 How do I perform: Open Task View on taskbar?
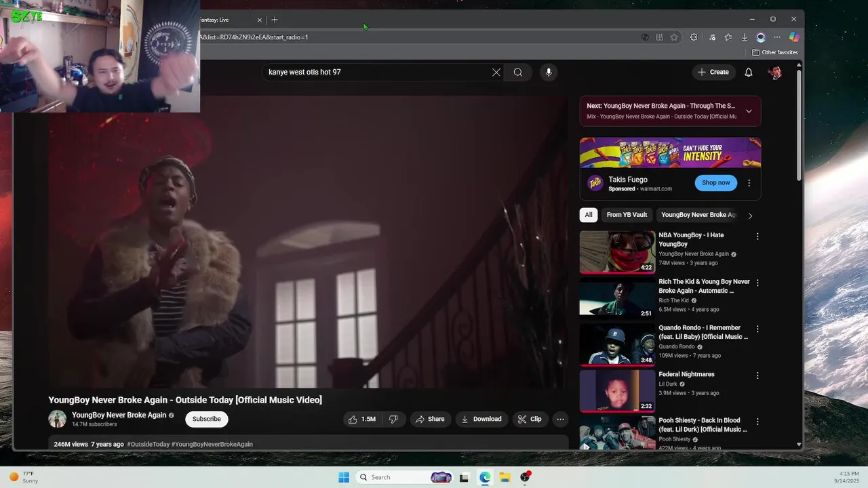click(x=464, y=477)
